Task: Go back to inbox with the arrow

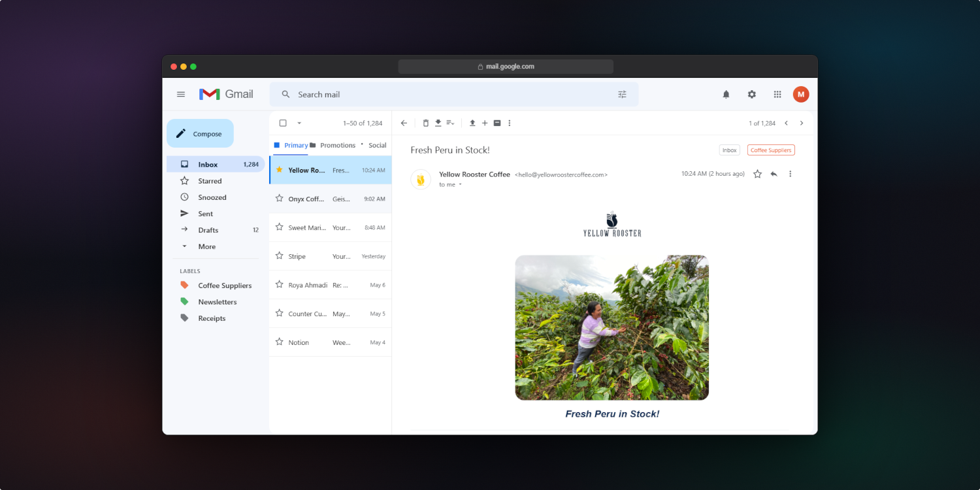Action: coord(404,123)
